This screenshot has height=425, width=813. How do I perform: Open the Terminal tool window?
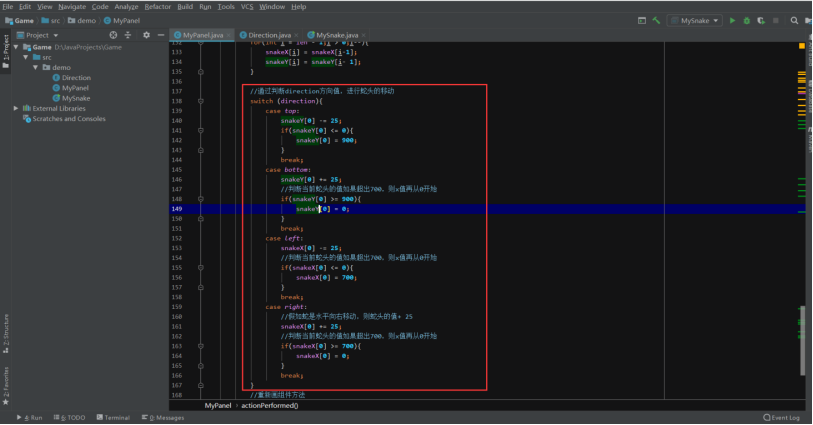[x=113, y=417]
